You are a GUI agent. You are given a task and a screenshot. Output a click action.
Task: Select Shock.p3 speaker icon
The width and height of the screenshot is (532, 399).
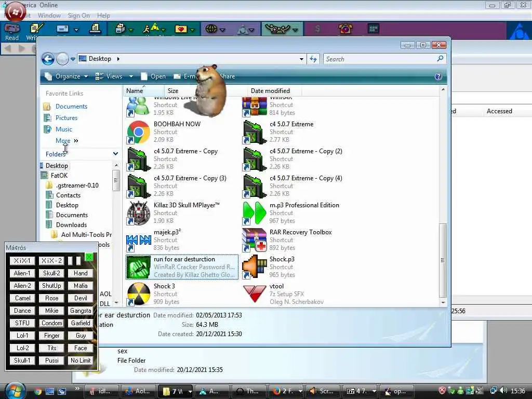(x=255, y=267)
